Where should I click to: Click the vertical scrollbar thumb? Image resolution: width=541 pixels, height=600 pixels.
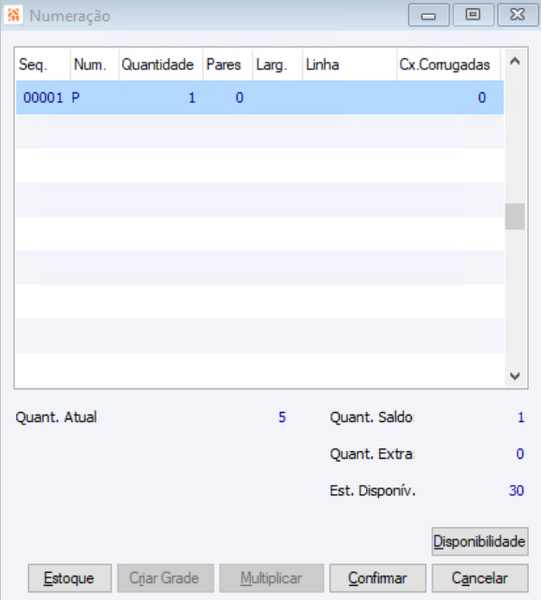pyautogui.click(x=515, y=217)
